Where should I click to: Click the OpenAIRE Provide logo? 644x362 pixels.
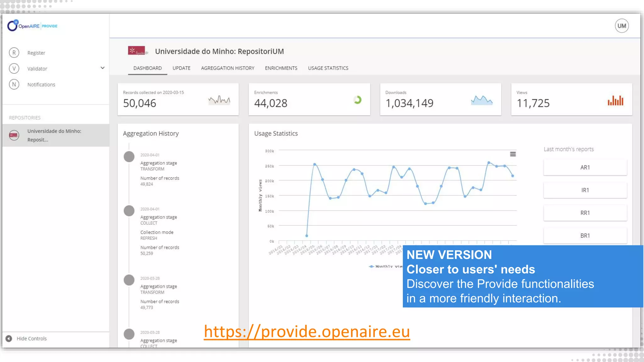[32, 26]
